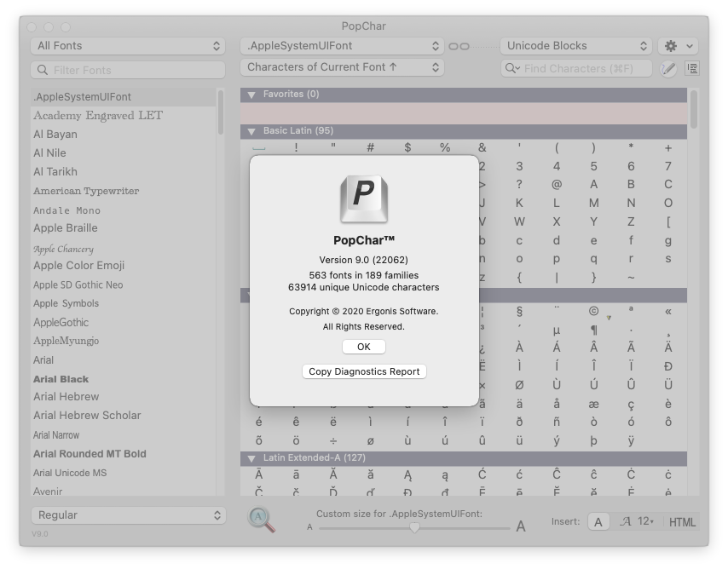The width and height of the screenshot is (728, 569).
Task: Select Arial Unicode MS font
Action: tap(123, 473)
